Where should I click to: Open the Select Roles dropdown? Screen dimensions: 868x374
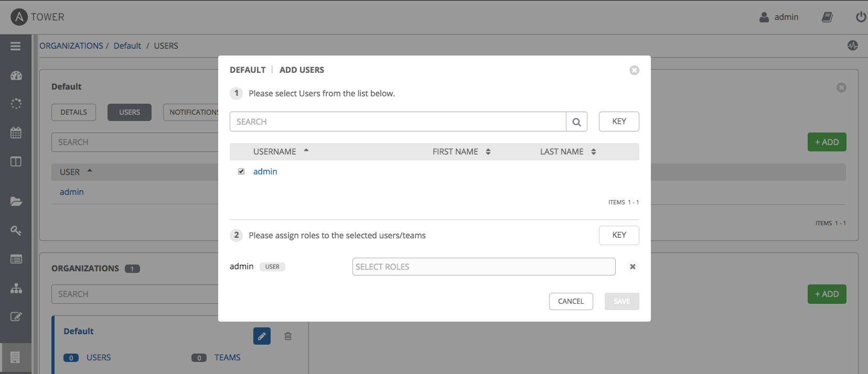pyautogui.click(x=484, y=267)
